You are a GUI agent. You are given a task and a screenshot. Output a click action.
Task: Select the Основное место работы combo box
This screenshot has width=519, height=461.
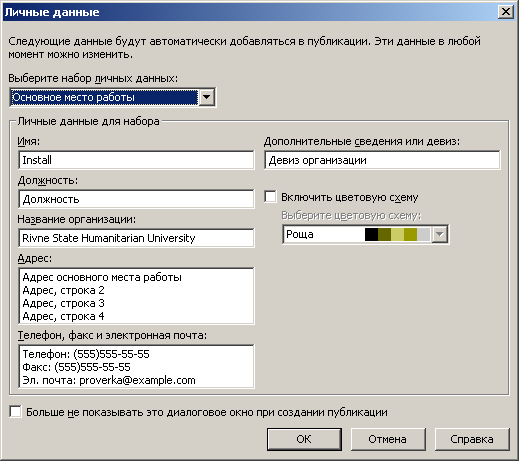click(x=113, y=97)
